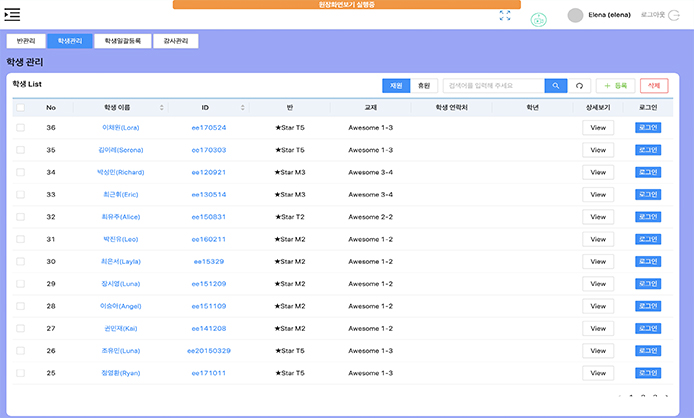Toggle the 휴원 filter button
Screen dimensions: 694x418
click(x=424, y=86)
